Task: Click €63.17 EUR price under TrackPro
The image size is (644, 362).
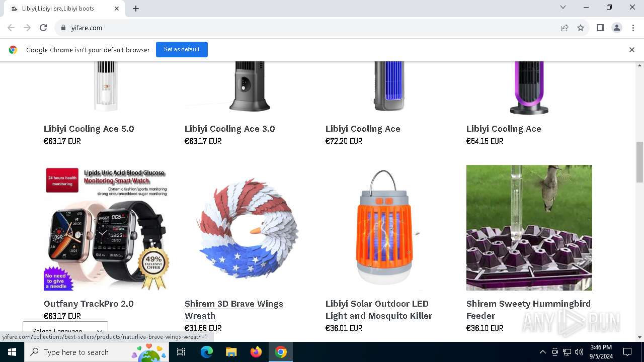Action: point(62,316)
